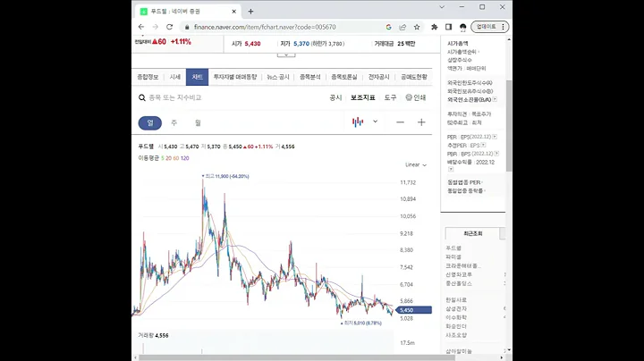Expand 추정PER EPS info arrow
Image resolution: width=644 pixels, height=361 pixels.
pyautogui.click(x=483, y=145)
